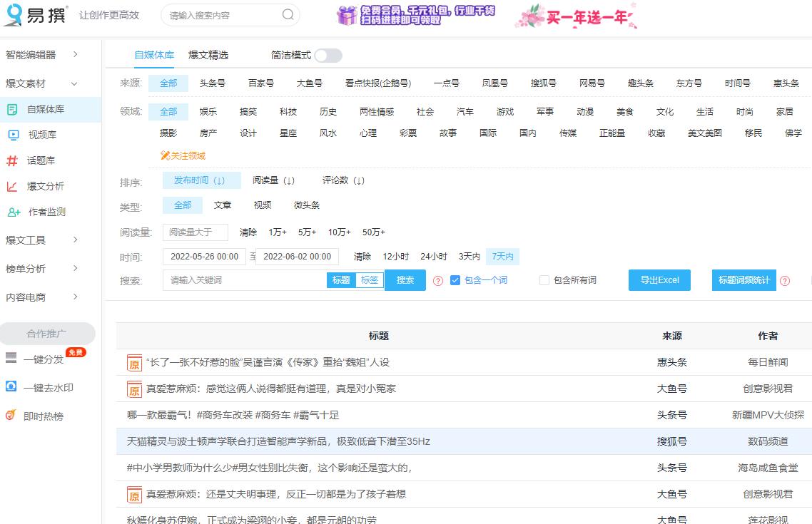Switch to the 爆文精选 tab
This screenshot has height=524, width=812.
(208, 54)
